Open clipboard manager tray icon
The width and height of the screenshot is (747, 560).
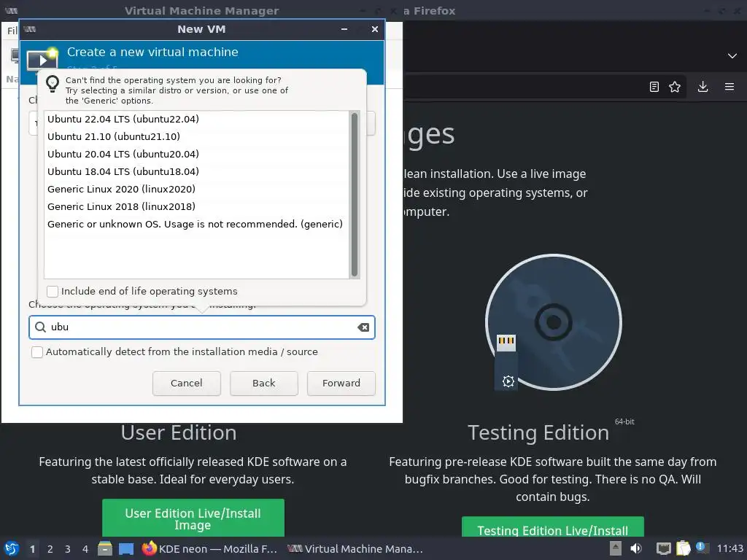tap(683, 549)
